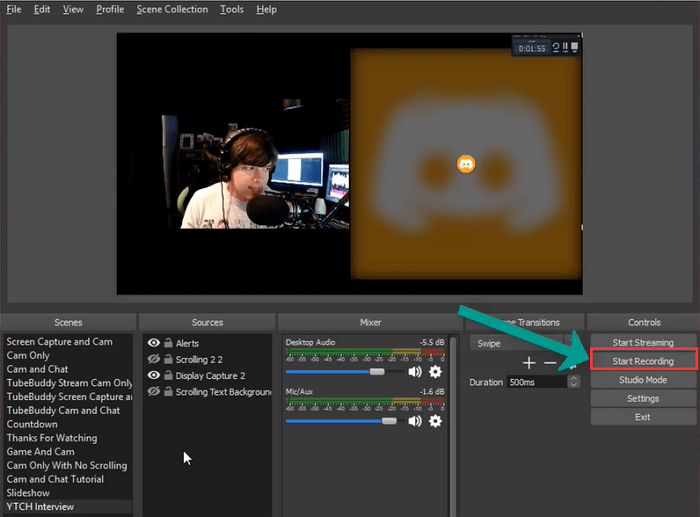700x517 pixels.
Task: Click the Duration spinner arrows
Action: click(573, 382)
